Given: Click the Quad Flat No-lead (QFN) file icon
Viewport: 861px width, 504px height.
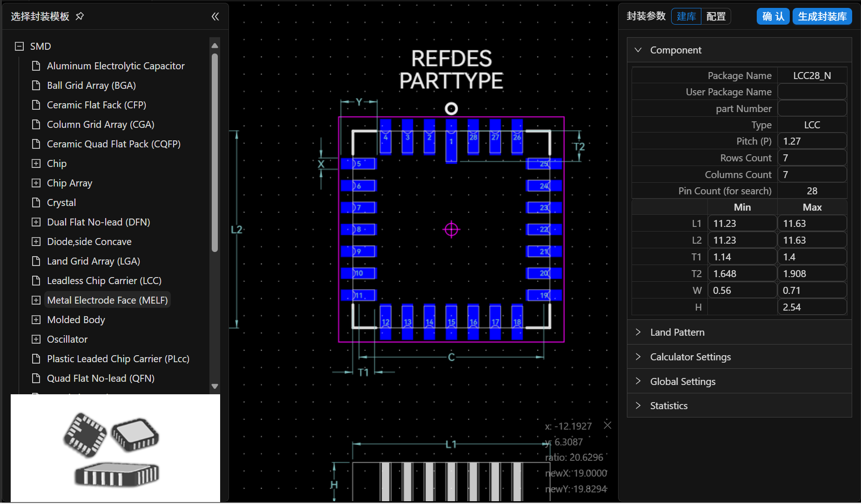Looking at the screenshot, I should (x=36, y=378).
